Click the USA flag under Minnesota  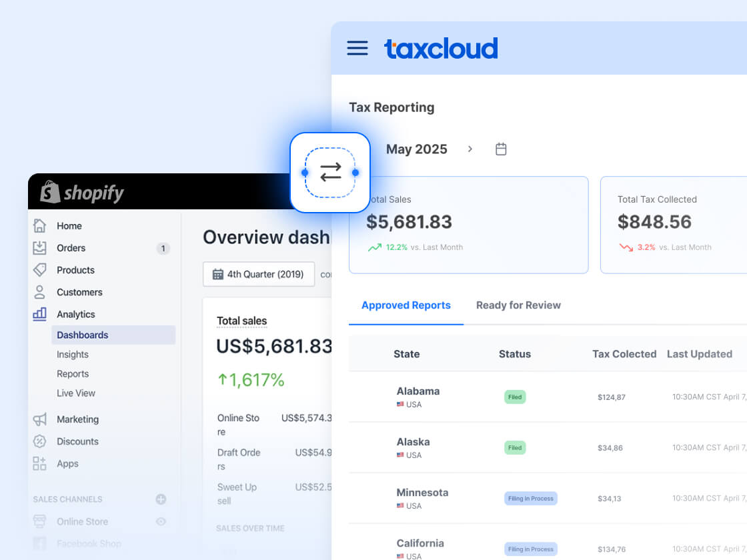(400, 506)
